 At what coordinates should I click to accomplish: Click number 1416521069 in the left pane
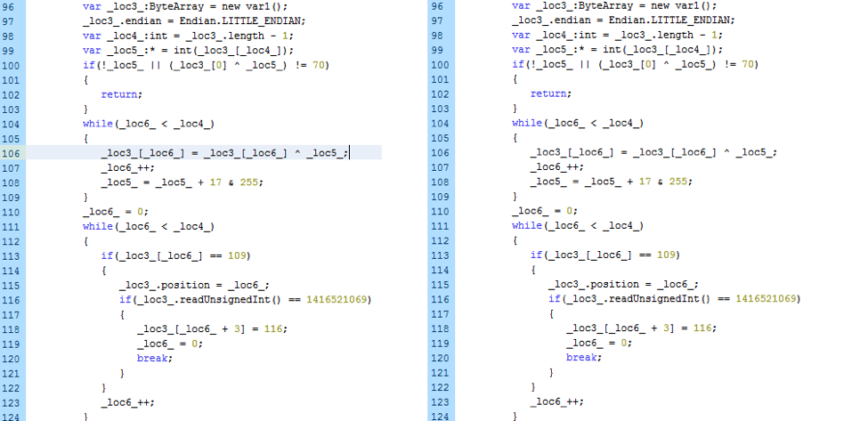(337, 300)
